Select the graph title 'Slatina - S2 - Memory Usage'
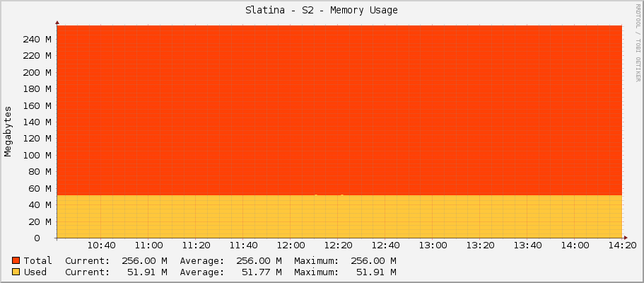Image resolution: width=644 pixels, height=283 pixels. tap(322, 11)
